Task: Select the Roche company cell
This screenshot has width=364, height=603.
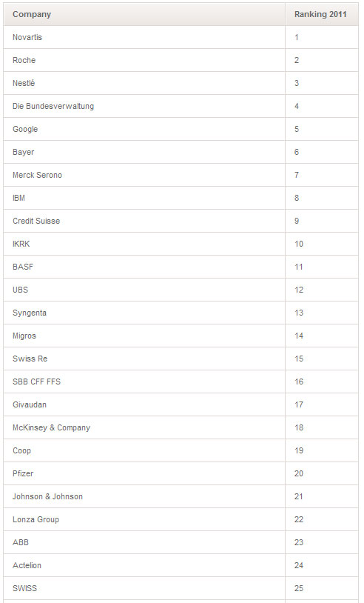Action: click(144, 60)
